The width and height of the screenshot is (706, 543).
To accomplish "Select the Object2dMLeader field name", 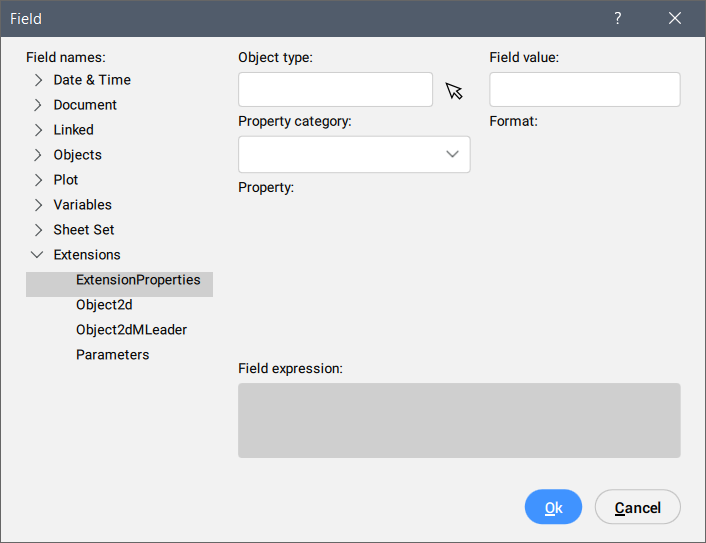I will [131, 330].
